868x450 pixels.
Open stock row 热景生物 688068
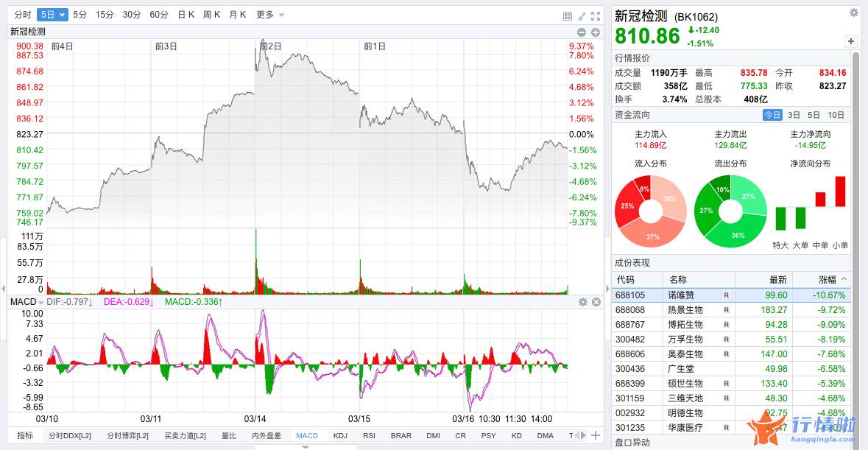pyautogui.click(x=731, y=310)
